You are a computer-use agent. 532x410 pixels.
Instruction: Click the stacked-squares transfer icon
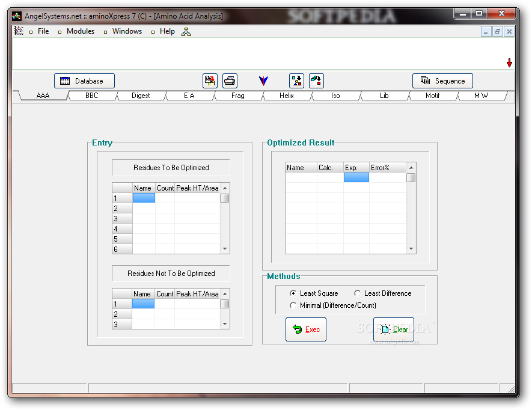pyautogui.click(x=316, y=81)
